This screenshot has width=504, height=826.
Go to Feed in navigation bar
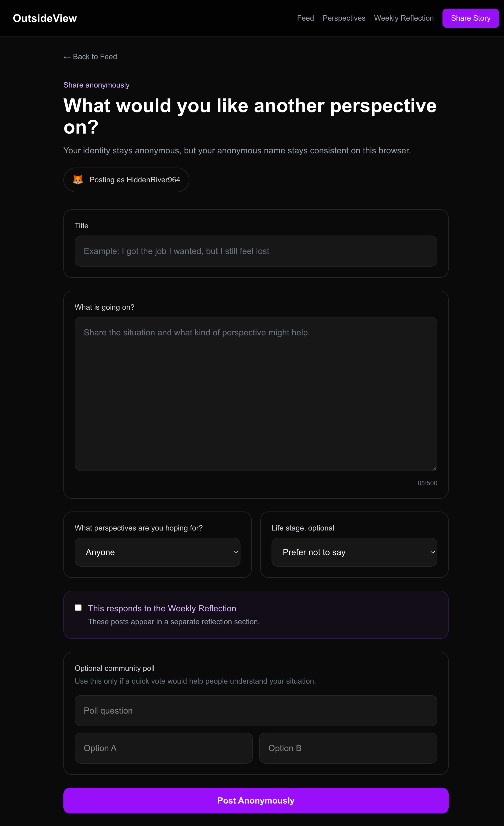[305, 18]
